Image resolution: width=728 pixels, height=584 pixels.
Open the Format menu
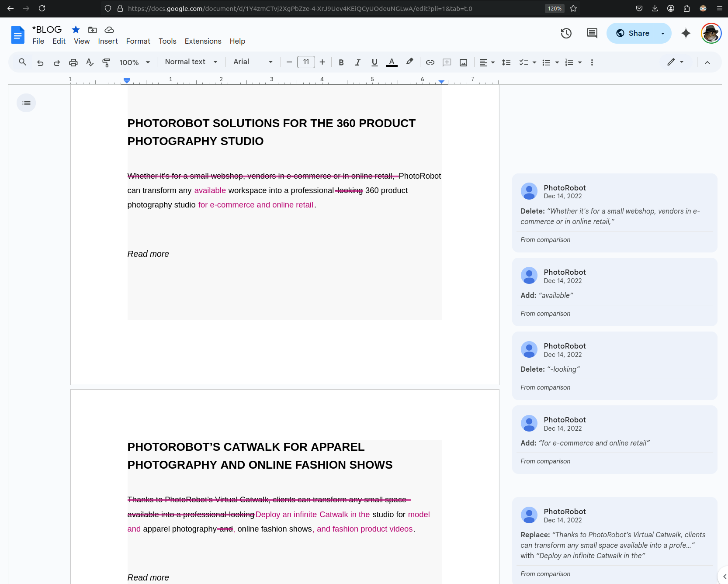138,41
